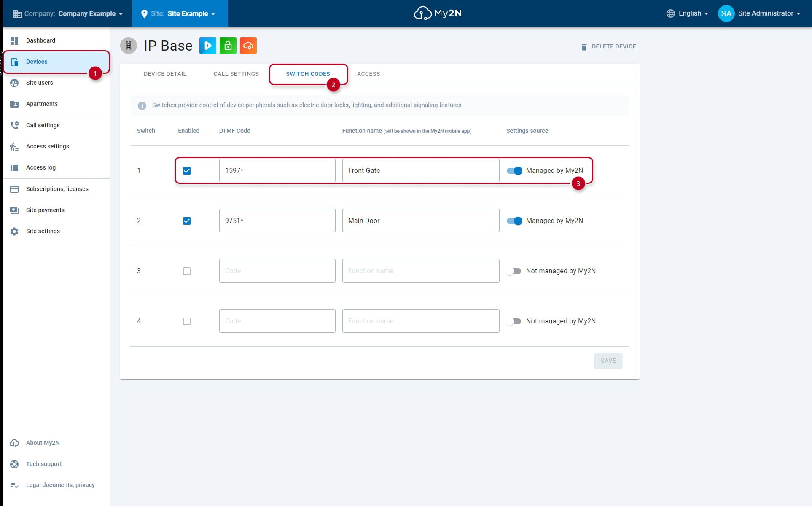Open the Site Administrator user menu
The width and height of the screenshot is (812, 506).
coord(760,13)
